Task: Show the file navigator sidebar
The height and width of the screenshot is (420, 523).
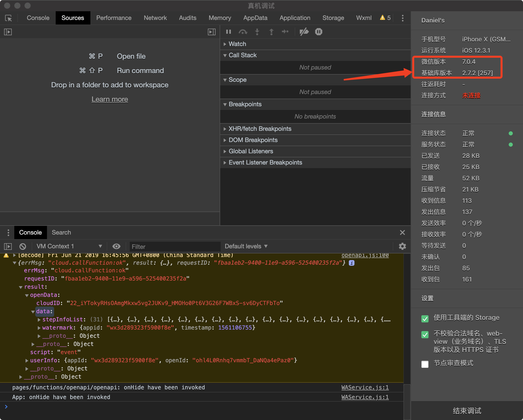Action: [8, 32]
